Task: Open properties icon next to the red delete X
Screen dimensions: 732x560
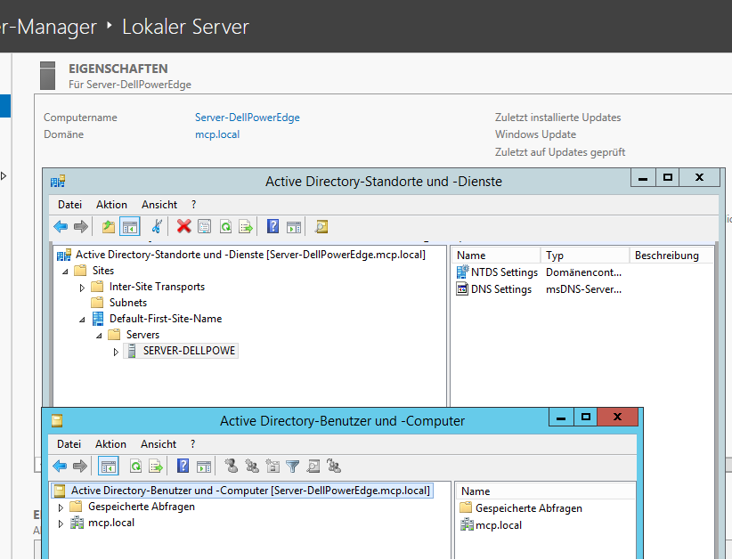Action: click(205, 227)
